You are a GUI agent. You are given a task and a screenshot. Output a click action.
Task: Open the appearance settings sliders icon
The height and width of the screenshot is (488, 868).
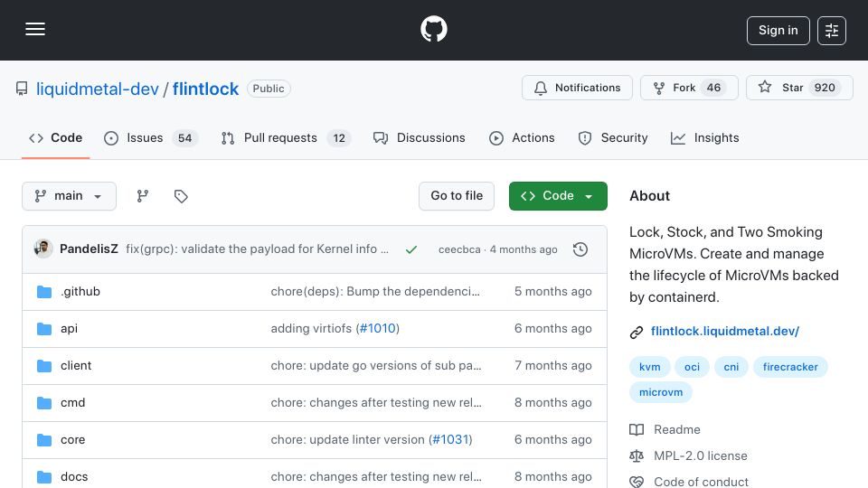(832, 31)
